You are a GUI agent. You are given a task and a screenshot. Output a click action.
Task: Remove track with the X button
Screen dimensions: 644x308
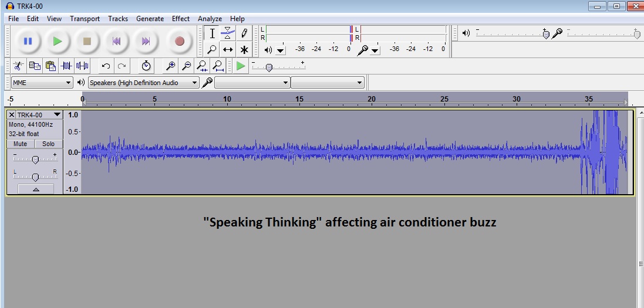tap(12, 115)
